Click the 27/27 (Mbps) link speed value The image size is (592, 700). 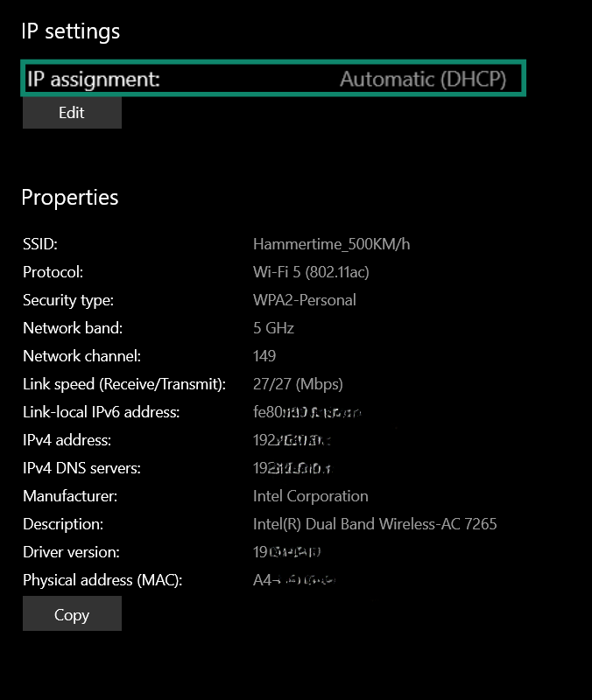click(x=298, y=384)
